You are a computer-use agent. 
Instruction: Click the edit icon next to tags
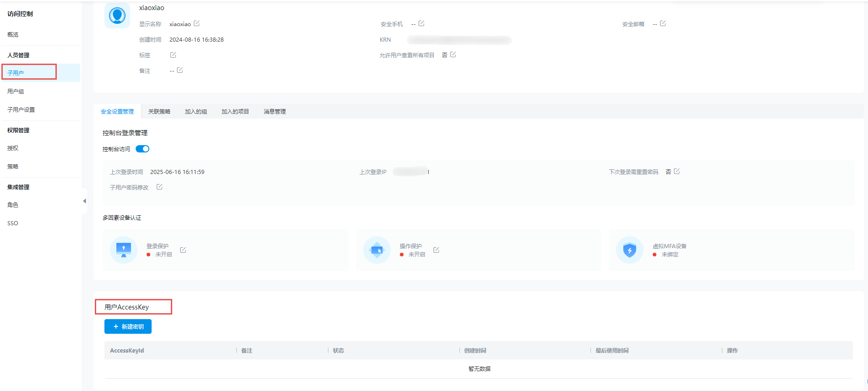pos(173,55)
